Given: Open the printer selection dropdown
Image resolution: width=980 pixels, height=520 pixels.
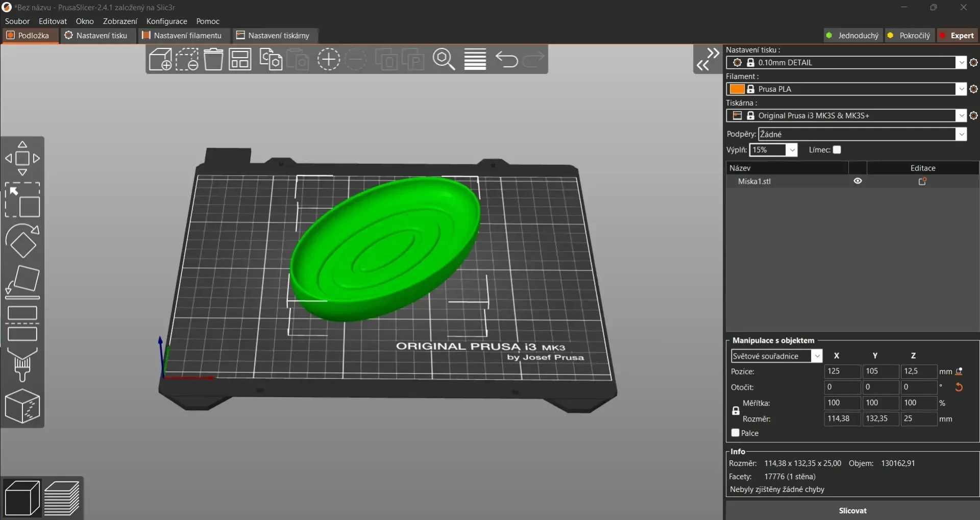Looking at the screenshot, I should coord(846,115).
